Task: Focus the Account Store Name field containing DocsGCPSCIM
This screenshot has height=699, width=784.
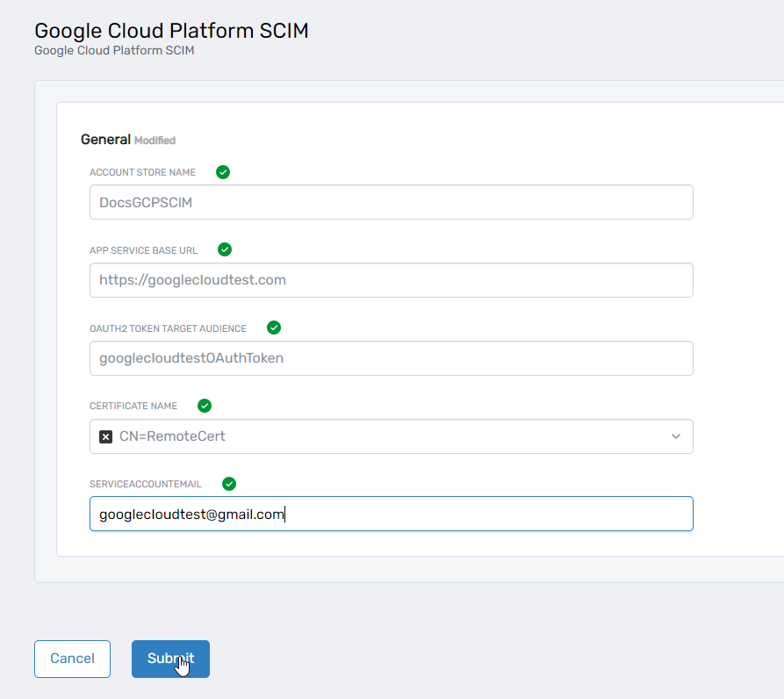Action: (x=391, y=202)
